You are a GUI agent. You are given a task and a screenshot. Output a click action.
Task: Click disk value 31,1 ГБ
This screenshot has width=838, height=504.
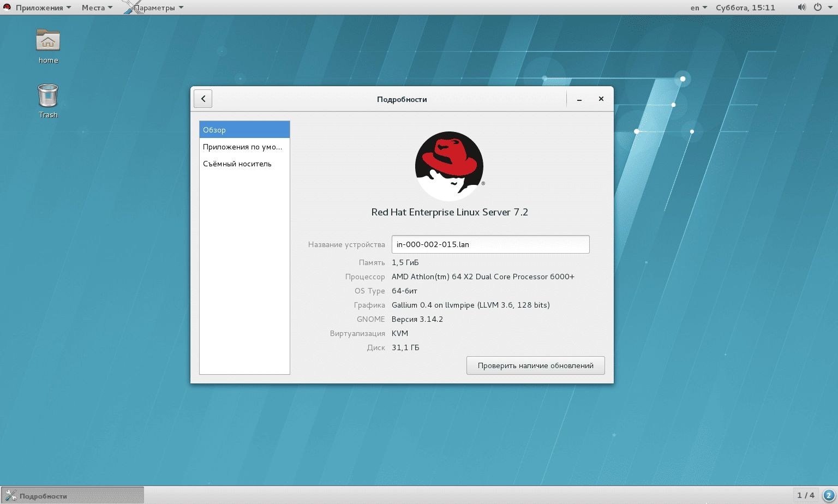(405, 347)
